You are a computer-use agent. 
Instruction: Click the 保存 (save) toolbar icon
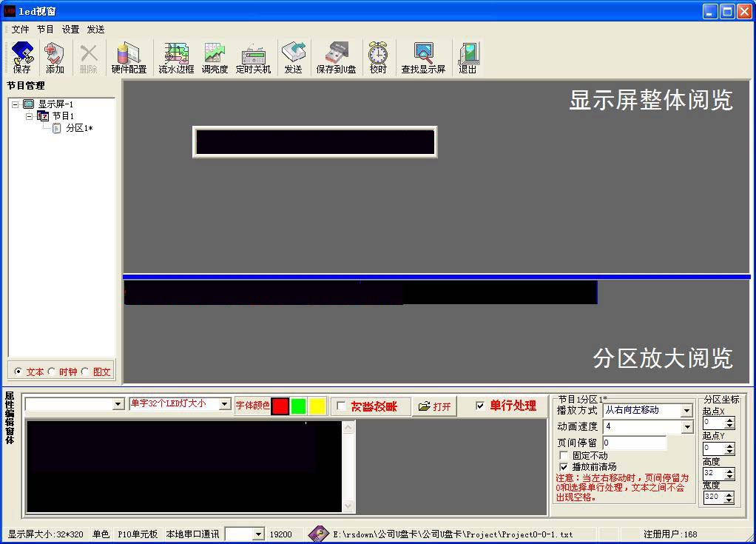click(22, 58)
